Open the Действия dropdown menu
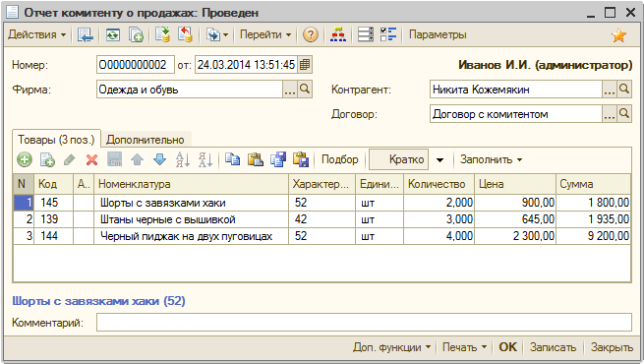 point(36,34)
